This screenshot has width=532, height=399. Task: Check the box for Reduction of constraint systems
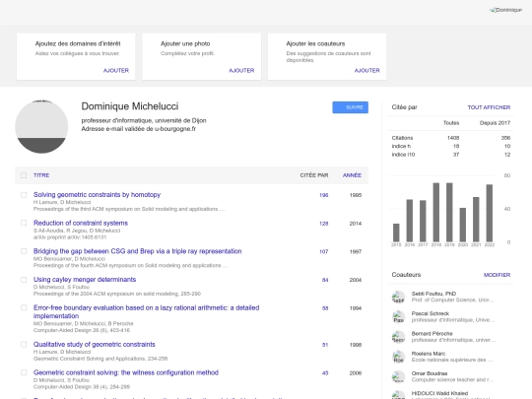[24, 223]
